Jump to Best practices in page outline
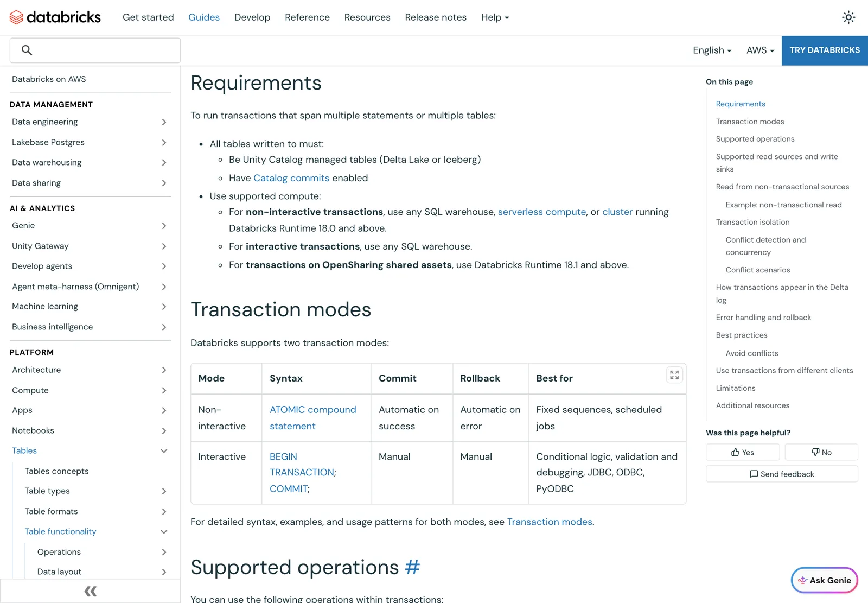 tap(742, 335)
